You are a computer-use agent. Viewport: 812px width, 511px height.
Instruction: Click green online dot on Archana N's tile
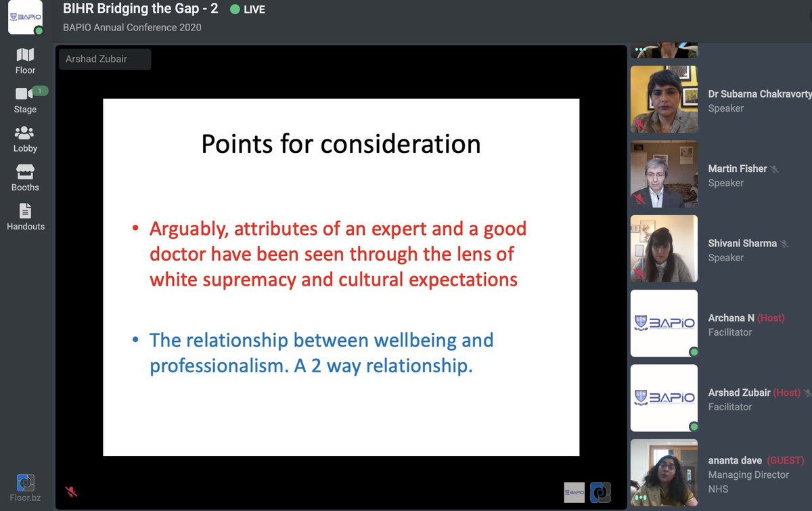click(693, 352)
